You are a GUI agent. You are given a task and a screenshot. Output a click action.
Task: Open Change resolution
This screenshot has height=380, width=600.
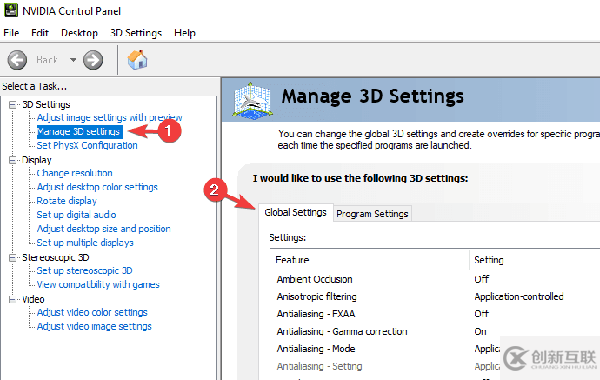[75, 173]
